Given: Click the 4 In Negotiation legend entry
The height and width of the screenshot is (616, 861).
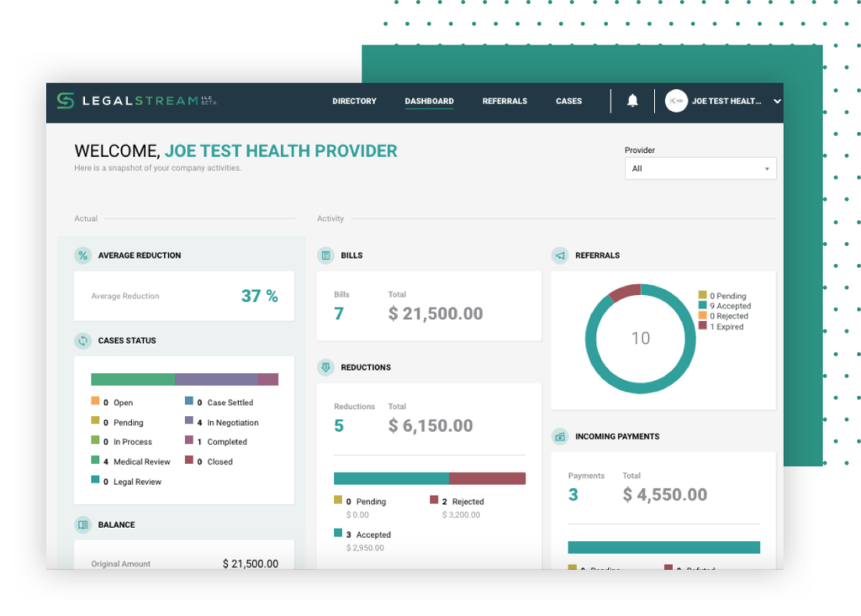Looking at the screenshot, I should pos(222,423).
